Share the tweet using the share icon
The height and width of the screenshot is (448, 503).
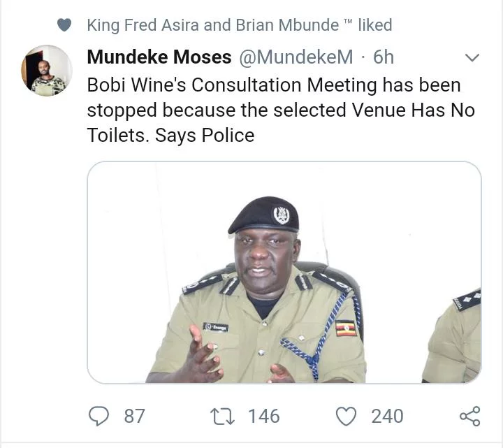[469, 417]
